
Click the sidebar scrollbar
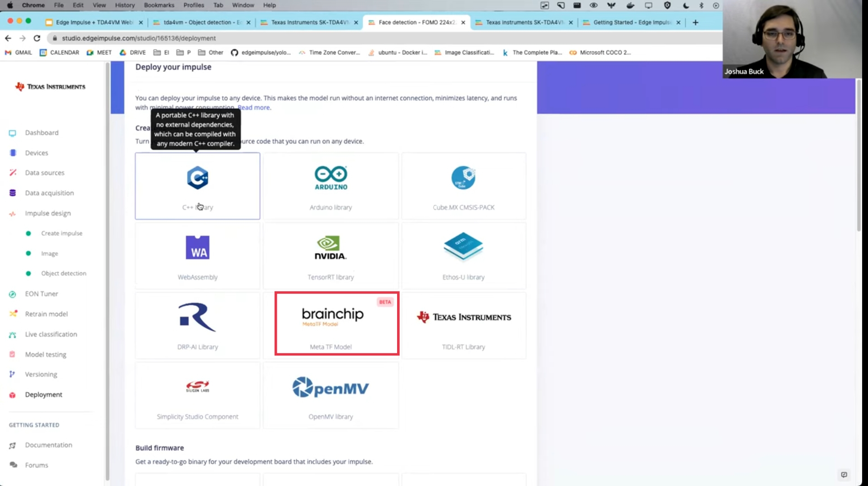108,272
